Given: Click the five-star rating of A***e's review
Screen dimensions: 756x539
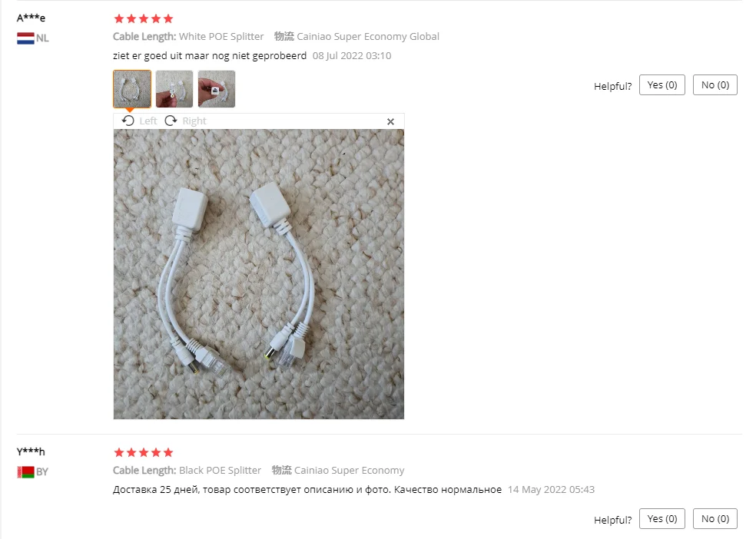Looking at the screenshot, I should (143, 18).
